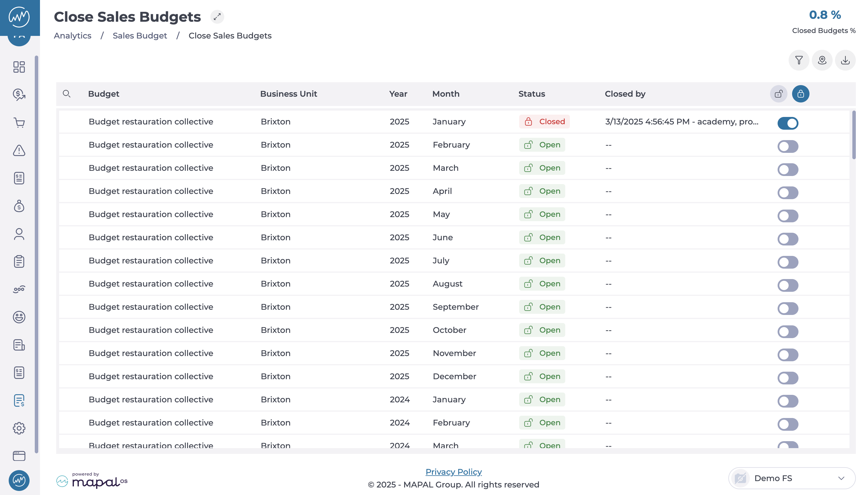Open the sales analytics dollar-chart sidebar icon
This screenshot has width=868, height=495.
[x=19, y=95]
